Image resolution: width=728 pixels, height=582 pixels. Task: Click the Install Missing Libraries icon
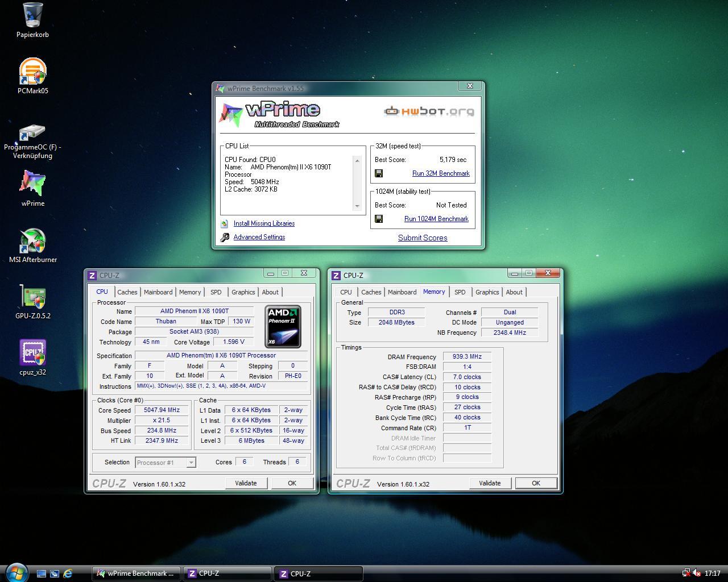(x=225, y=224)
